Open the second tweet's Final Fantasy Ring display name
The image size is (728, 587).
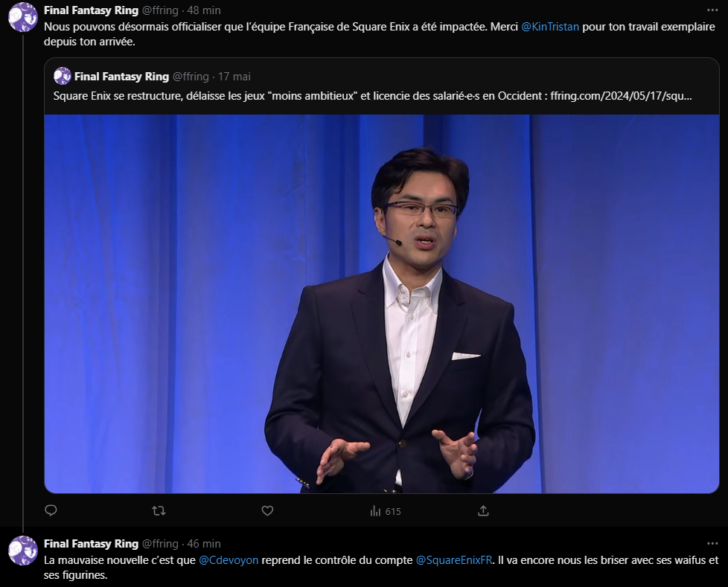coord(91,543)
